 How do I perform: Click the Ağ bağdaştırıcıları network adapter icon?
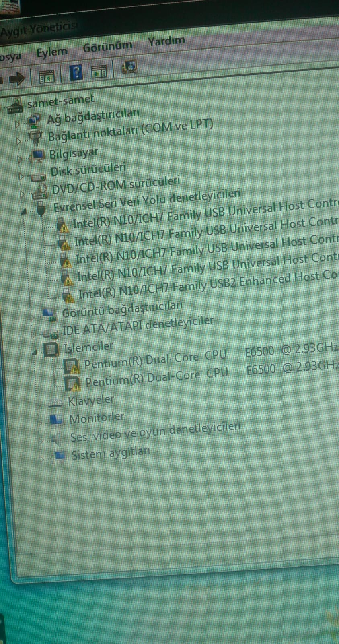[x=33, y=120]
